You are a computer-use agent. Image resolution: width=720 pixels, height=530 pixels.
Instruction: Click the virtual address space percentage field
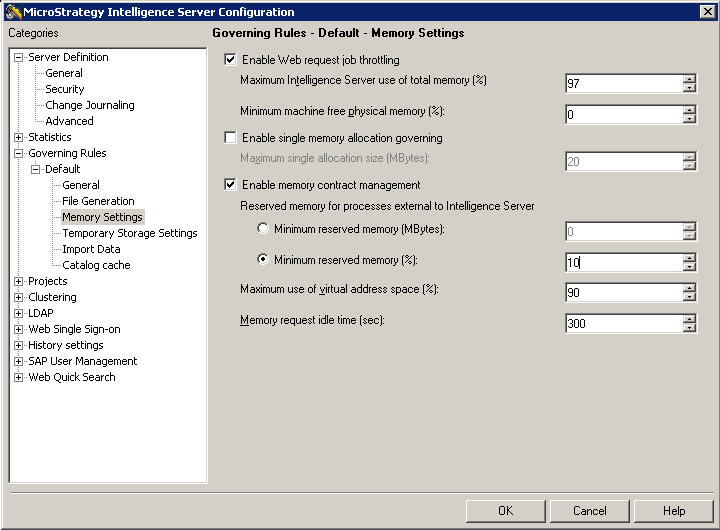(624, 293)
